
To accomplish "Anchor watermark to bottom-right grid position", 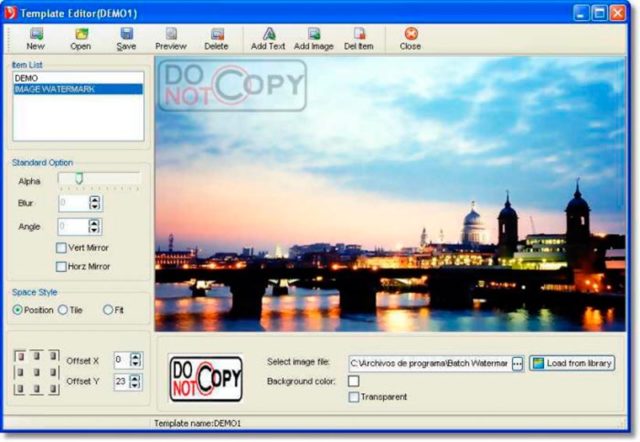I will (53, 388).
